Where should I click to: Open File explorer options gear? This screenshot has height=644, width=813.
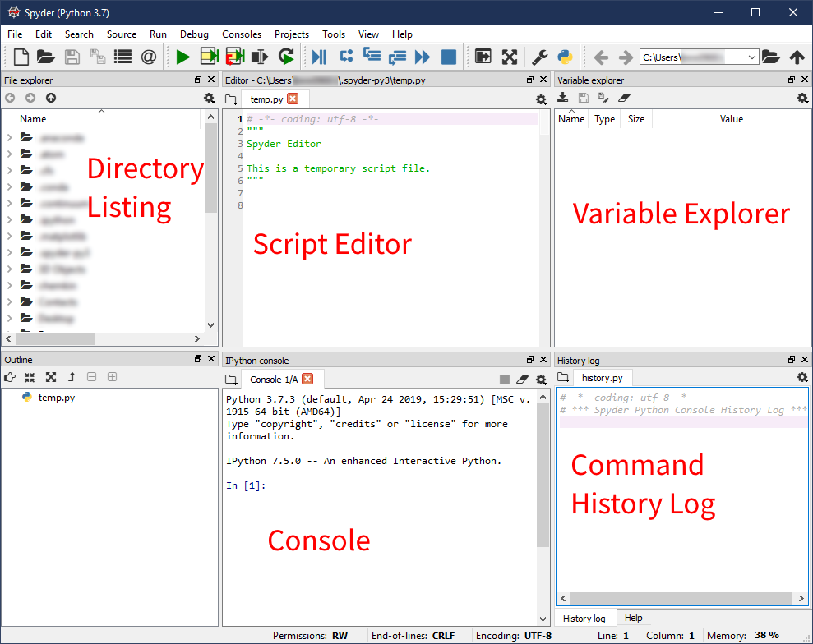point(209,99)
